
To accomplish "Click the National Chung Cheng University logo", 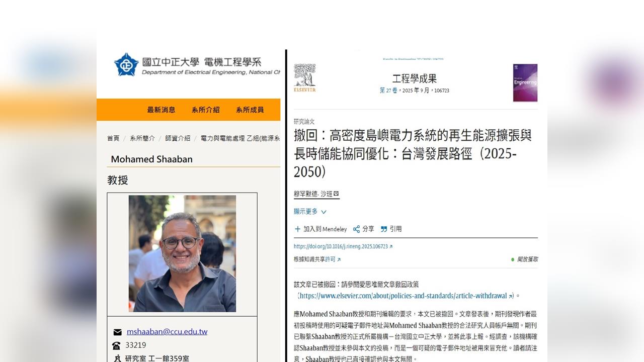I will coord(126,65).
